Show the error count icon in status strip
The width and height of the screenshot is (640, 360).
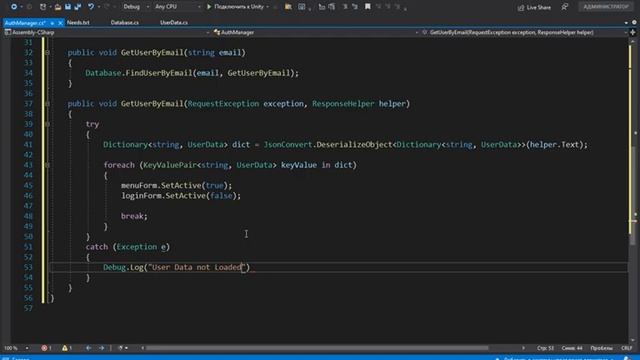[x=44, y=348]
